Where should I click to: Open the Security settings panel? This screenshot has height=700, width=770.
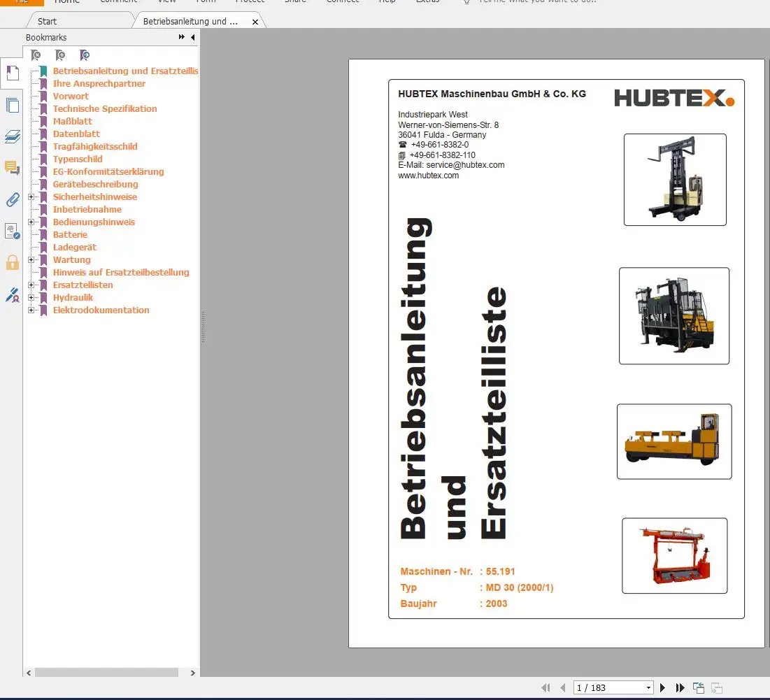click(12, 263)
